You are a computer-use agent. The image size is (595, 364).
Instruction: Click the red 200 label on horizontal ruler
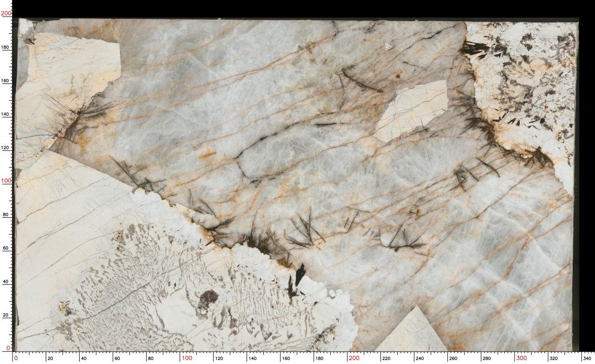(354, 358)
